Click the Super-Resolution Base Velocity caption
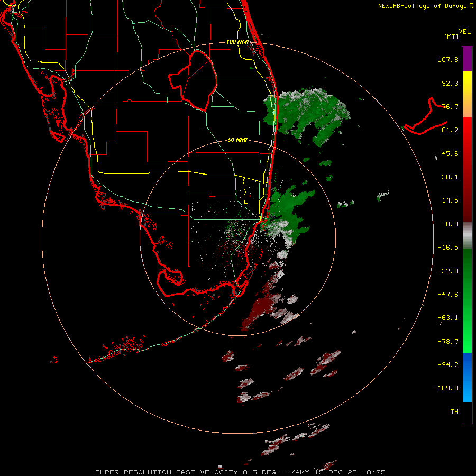Image resolution: width=476 pixels, height=476 pixels. coord(241,472)
